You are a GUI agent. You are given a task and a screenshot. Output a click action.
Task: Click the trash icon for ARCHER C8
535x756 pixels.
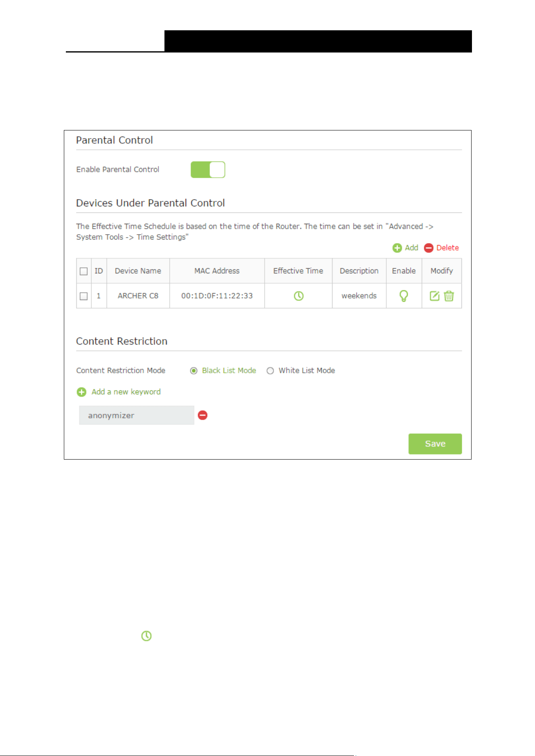tap(449, 296)
